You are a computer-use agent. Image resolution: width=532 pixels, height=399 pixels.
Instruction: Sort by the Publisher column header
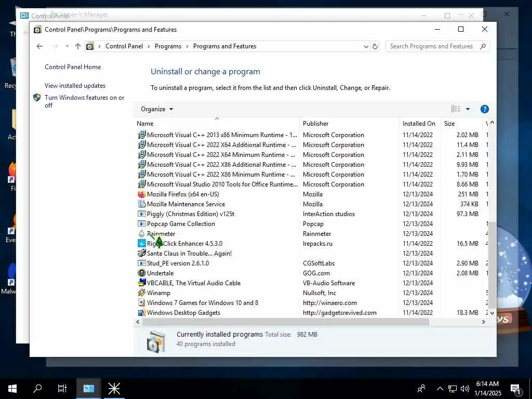pos(349,124)
